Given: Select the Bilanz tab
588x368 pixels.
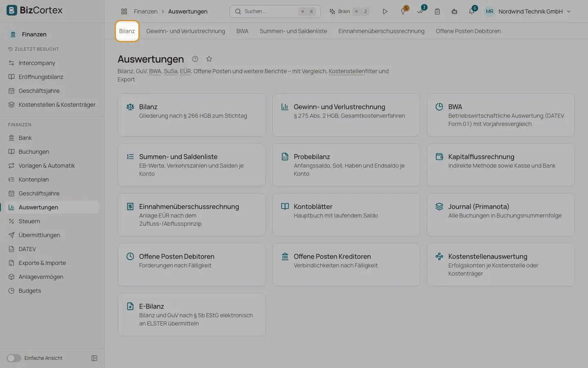Looking at the screenshot, I should click(x=127, y=31).
